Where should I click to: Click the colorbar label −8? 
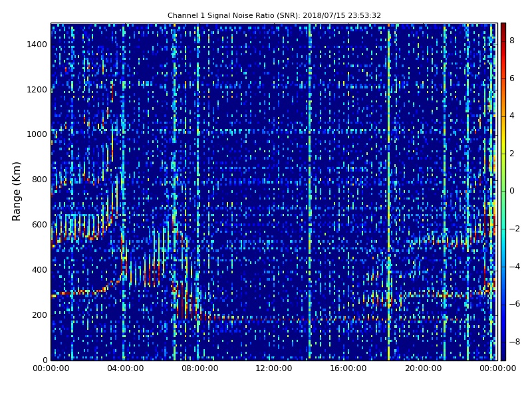point(515,342)
